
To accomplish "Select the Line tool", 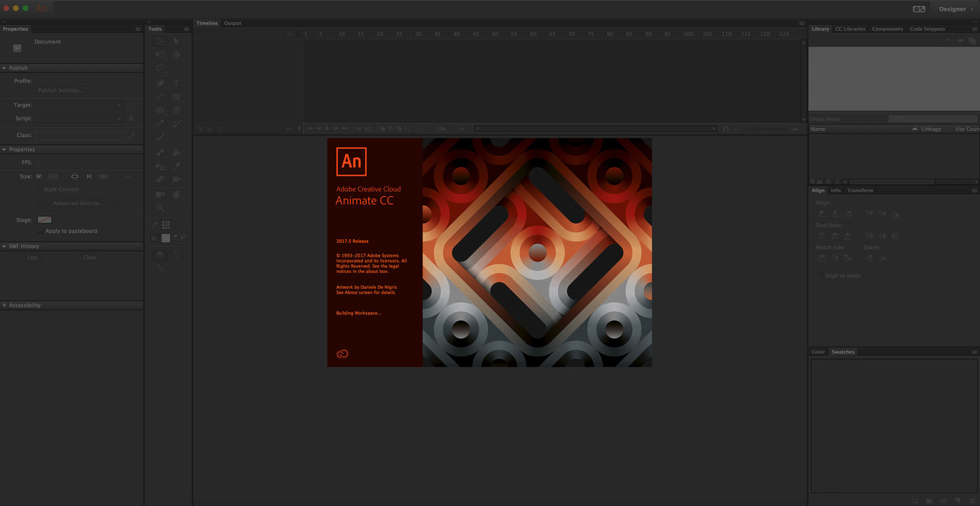I will click(160, 97).
